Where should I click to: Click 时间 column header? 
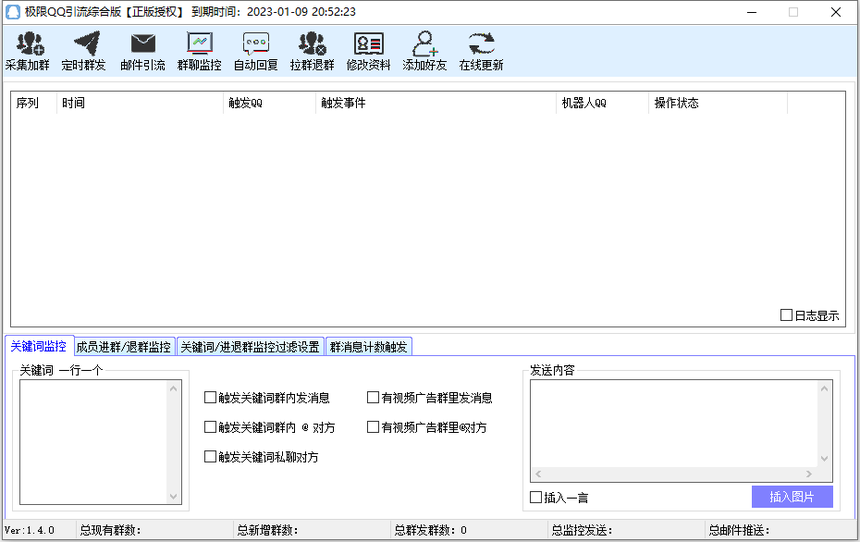click(140, 103)
